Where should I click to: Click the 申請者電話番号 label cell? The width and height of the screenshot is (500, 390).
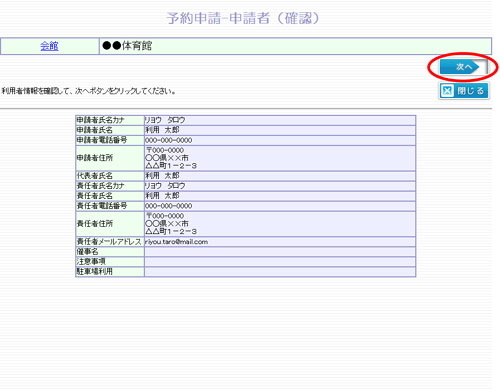point(110,140)
